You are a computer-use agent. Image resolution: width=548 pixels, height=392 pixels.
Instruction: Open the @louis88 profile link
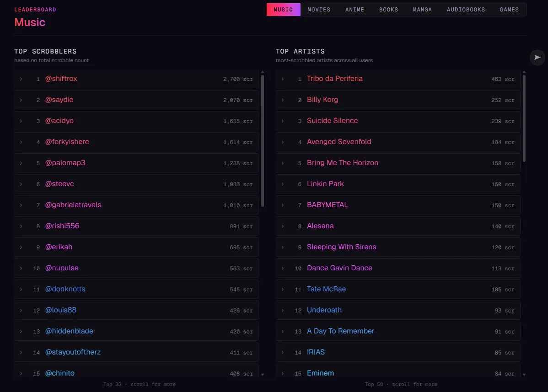61,310
